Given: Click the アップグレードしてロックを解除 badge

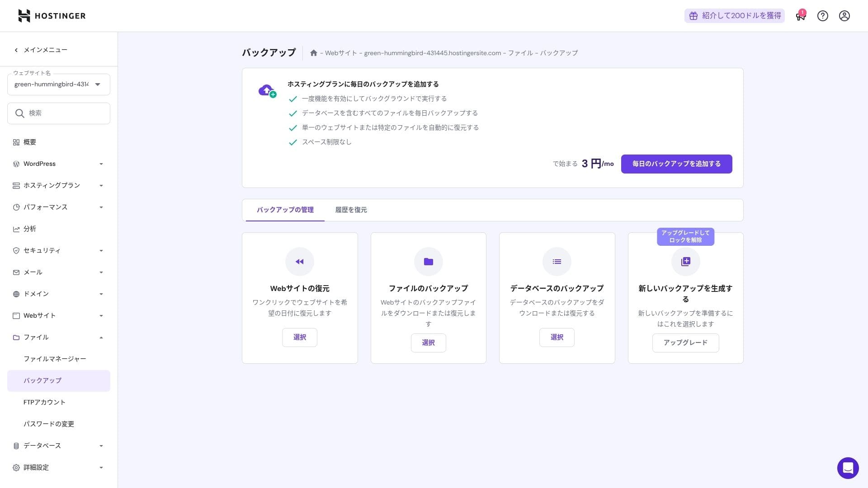Looking at the screenshot, I should [686, 237].
